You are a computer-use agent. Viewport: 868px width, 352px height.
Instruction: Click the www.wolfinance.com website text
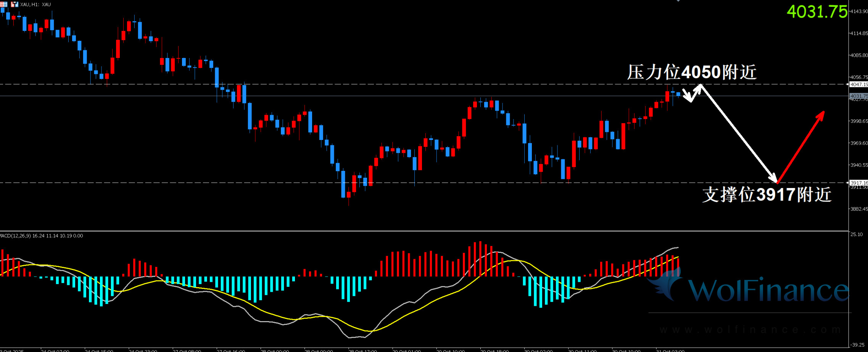(750, 329)
